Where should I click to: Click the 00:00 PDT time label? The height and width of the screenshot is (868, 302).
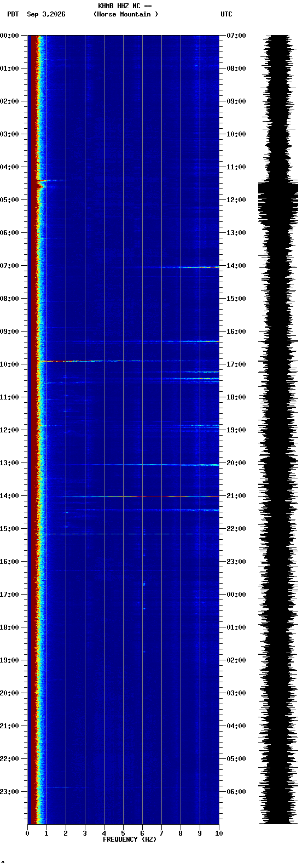point(10,36)
